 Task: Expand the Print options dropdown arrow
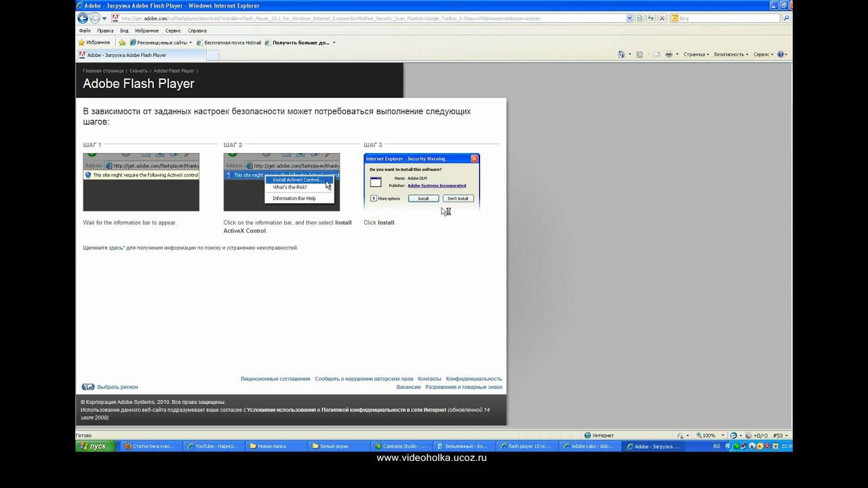[x=677, y=54]
